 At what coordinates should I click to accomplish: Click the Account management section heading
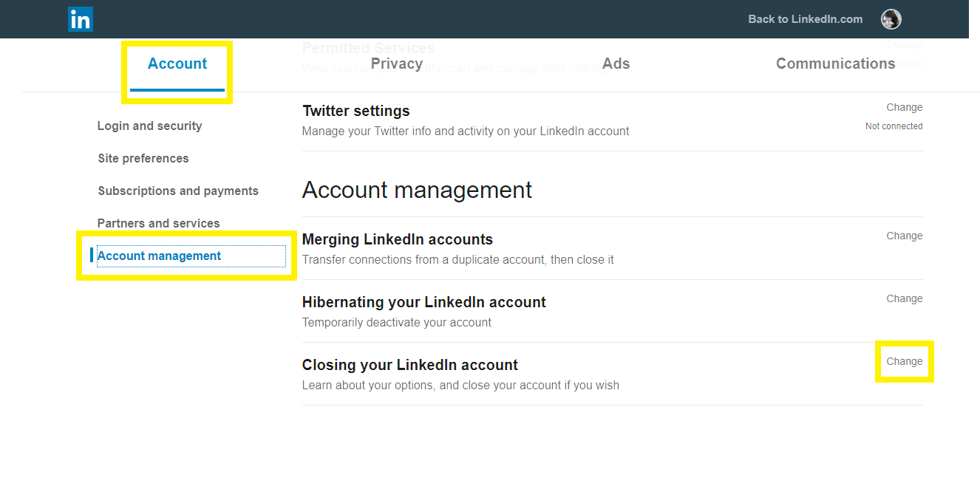[x=416, y=190]
